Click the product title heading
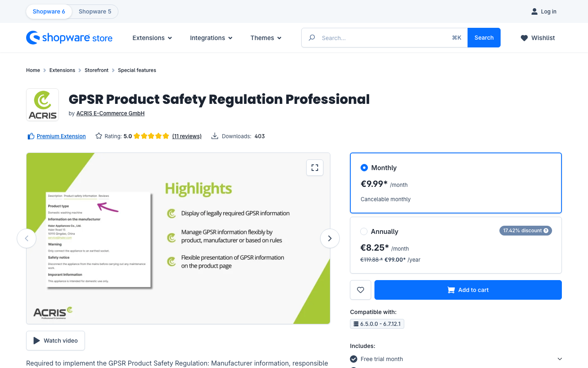 click(x=219, y=99)
